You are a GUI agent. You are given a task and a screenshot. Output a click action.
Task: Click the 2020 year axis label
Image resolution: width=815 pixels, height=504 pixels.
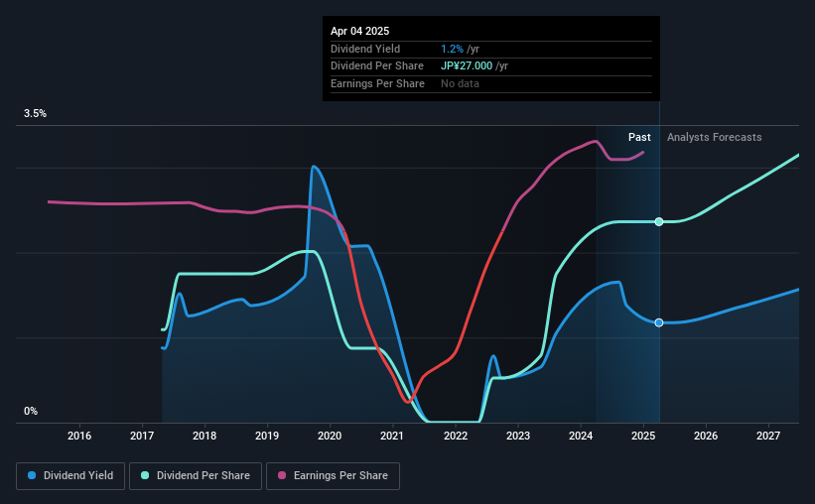click(x=330, y=436)
